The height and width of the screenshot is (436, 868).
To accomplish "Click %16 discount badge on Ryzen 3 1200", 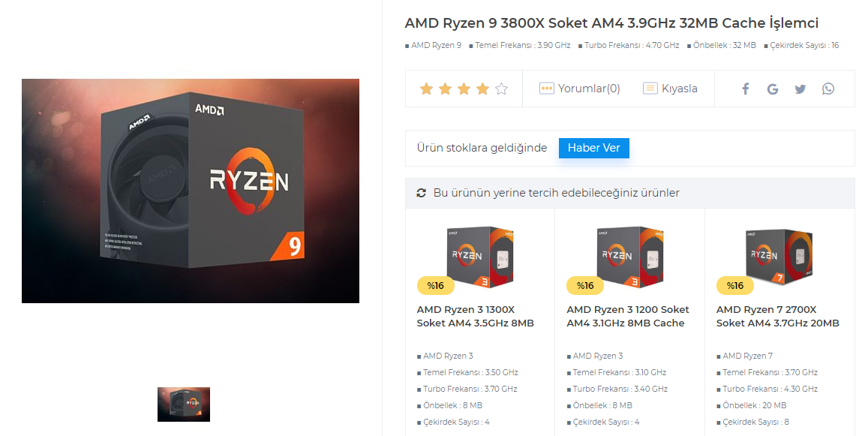I will 585,285.
